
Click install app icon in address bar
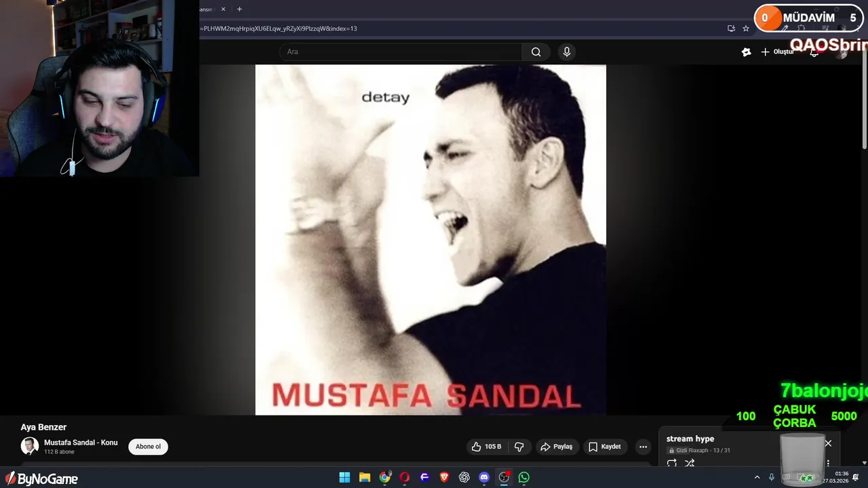point(731,28)
